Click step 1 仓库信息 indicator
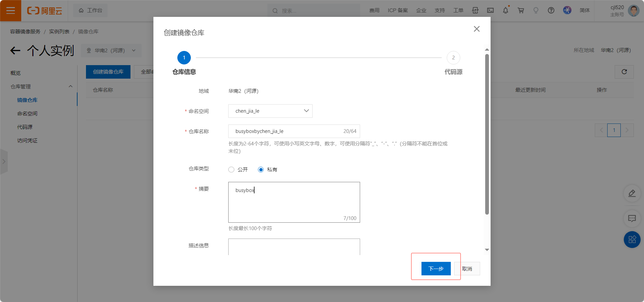The height and width of the screenshot is (302, 644). [x=184, y=58]
